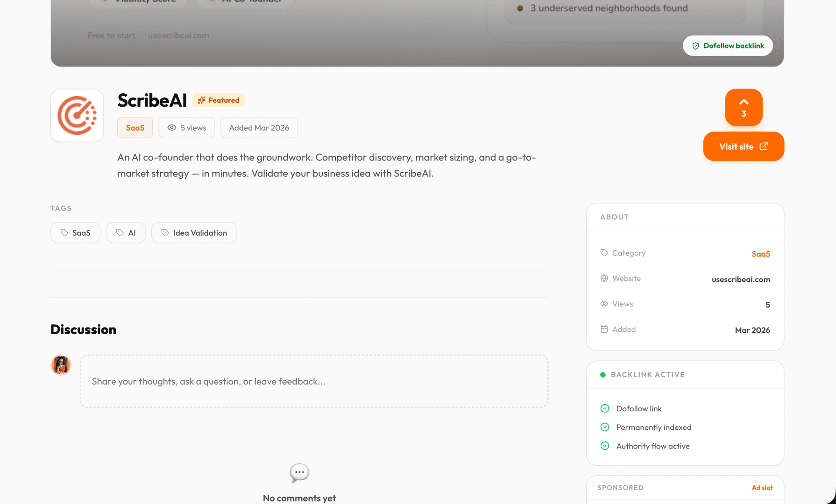Click the Dofollow link checkmark
The width and height of the screenshot is (836, 504).
point(605,408)
